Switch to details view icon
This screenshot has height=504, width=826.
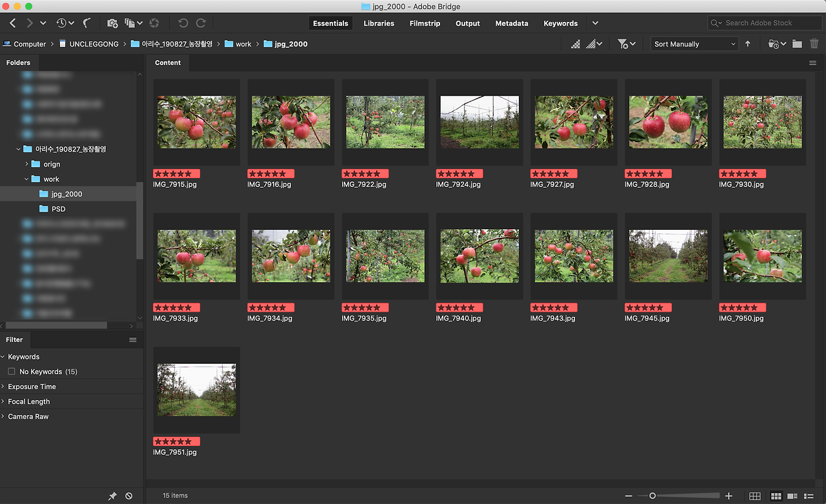point(792,496)
